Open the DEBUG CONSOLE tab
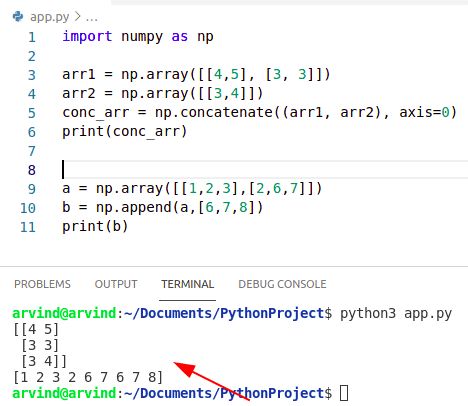The height and width of the screenshot is (406, 468). [x=282, y=284]
